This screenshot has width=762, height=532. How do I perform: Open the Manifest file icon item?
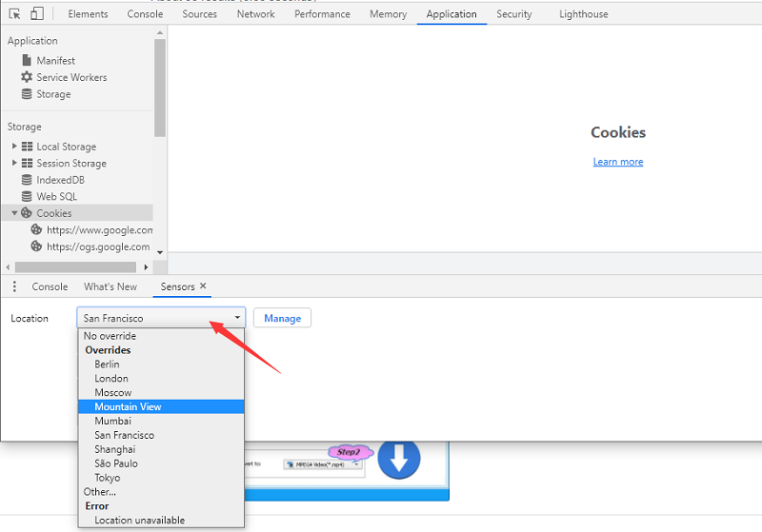(x=27, y=61)
